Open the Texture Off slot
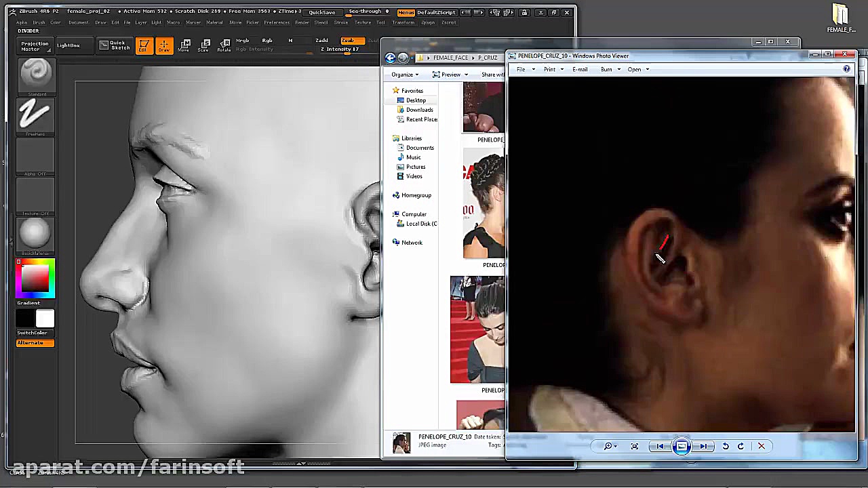 tap(35, 197)
